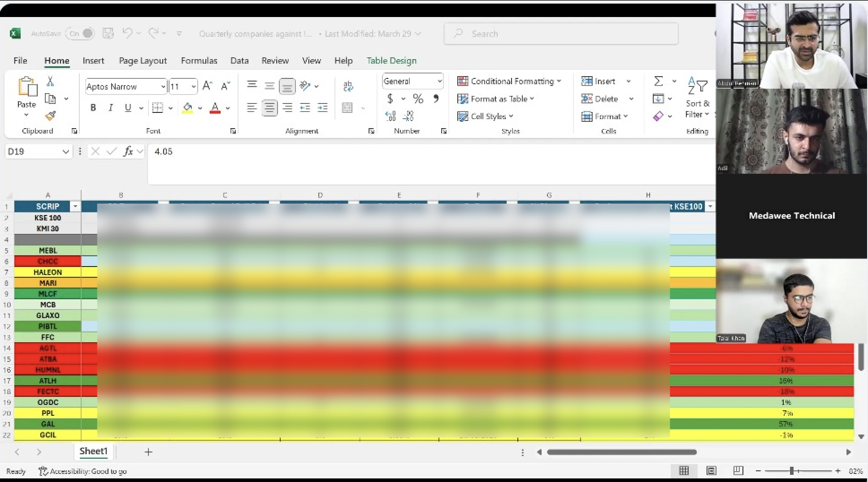Expand Cell Styles menu
This screenshot has width=868, height=482.
[485, 116]
